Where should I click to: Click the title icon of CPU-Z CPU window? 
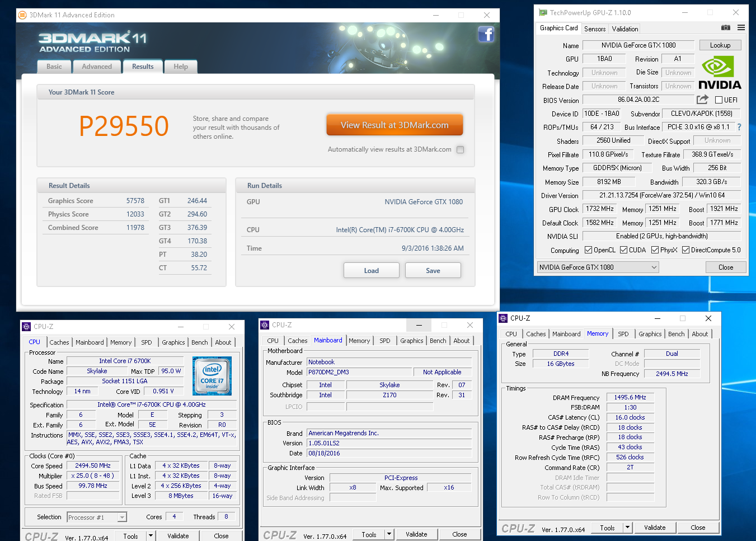(x=26, y=327)
